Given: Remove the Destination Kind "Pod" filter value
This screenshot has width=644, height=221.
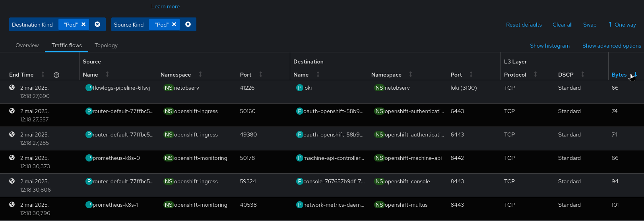Looking at the screenshot, I should (x=83, y=24).
